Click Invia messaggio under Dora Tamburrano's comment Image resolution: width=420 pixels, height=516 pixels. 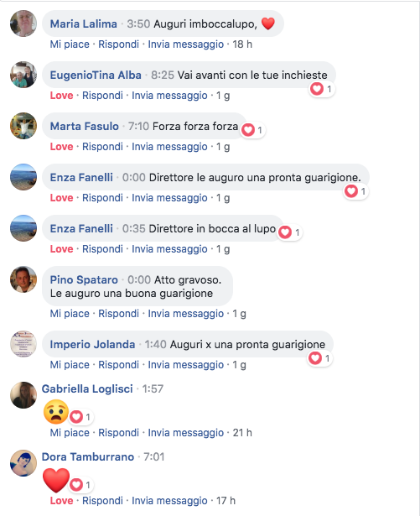(169, 501)
